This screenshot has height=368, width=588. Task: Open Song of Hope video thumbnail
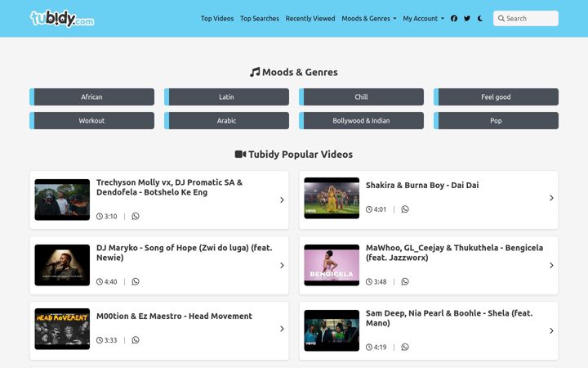coord(62,265)
